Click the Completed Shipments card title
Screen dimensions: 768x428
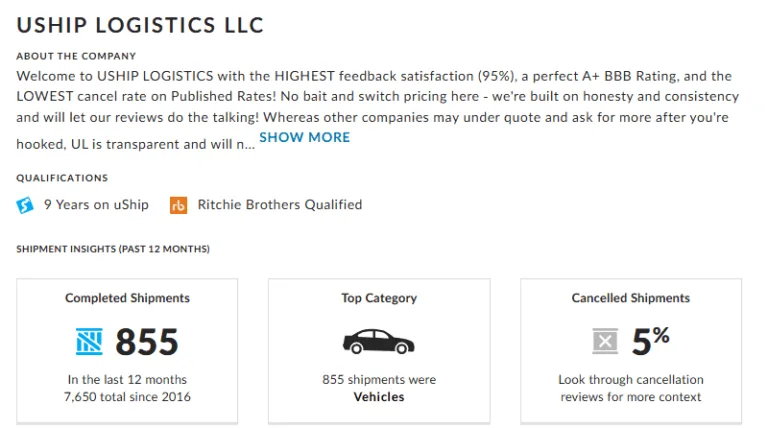pos(127,298)
